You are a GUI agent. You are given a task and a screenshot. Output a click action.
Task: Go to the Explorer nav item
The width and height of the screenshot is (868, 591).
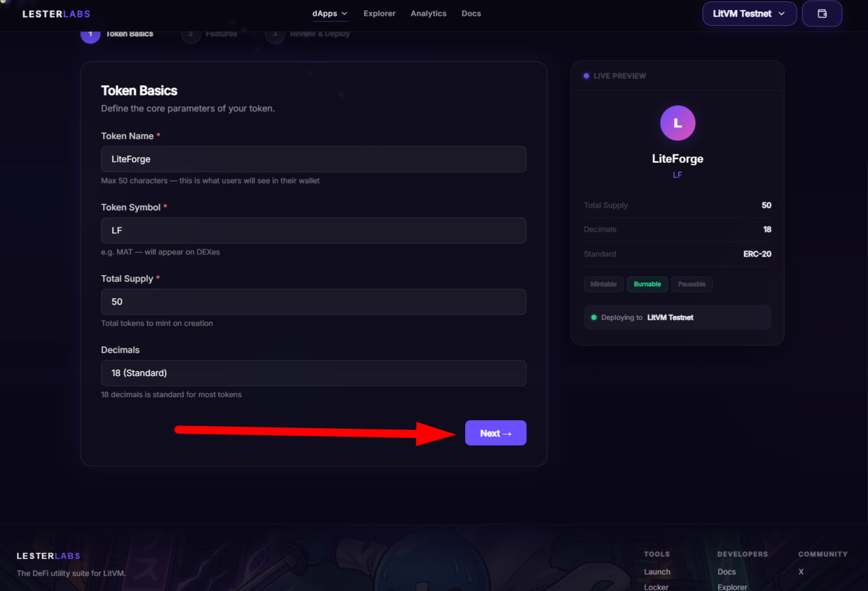(380, 14)
